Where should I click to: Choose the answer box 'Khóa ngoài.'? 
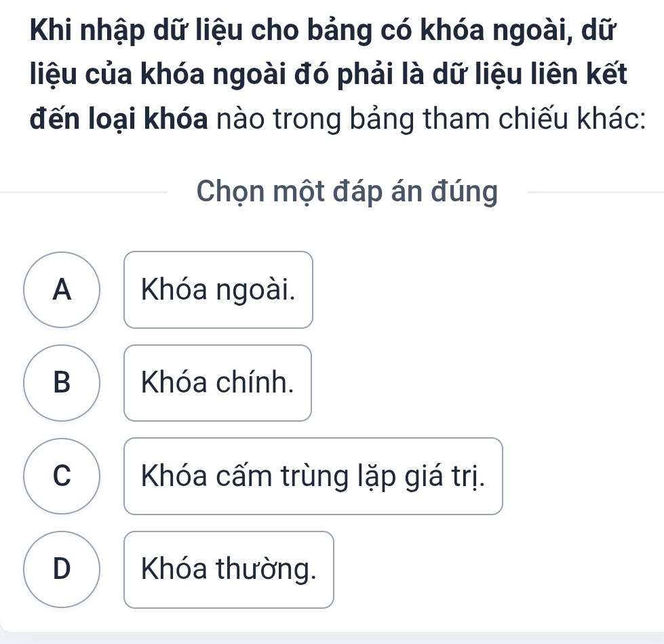tap(218, 289)
